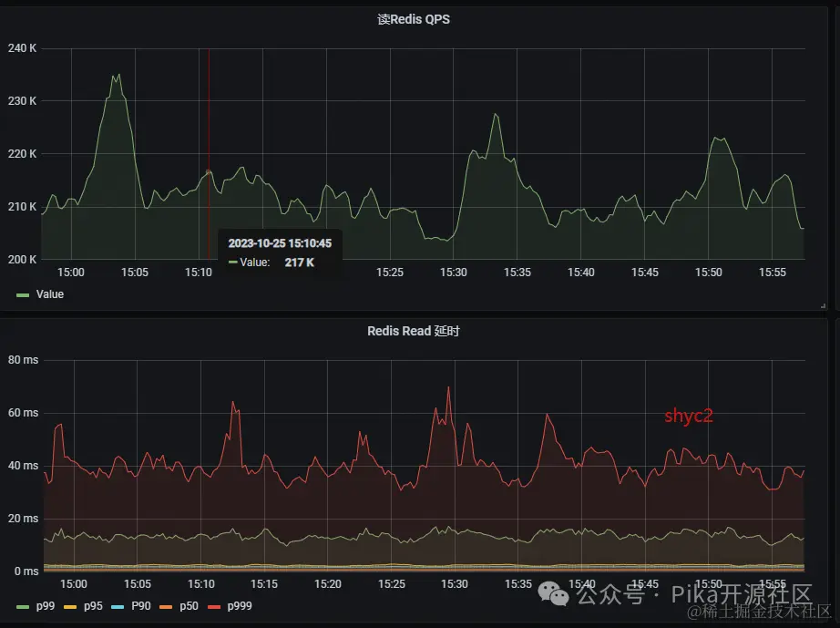Click the red shyc2 label on latency chart
840x628 pixels.
[689, 416]
